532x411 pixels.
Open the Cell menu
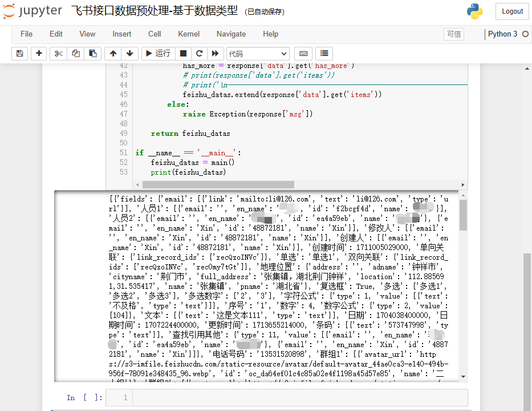pos(155,34)
